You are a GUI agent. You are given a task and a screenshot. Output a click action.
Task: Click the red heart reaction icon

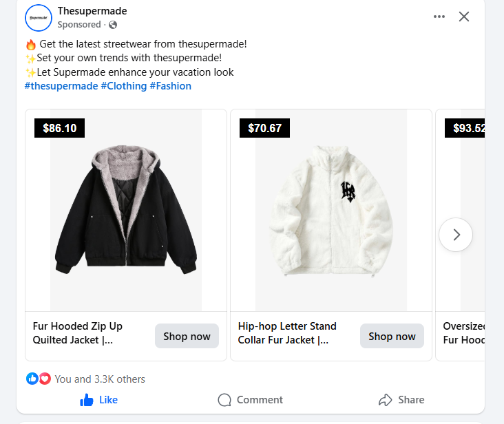coord(45,379)
